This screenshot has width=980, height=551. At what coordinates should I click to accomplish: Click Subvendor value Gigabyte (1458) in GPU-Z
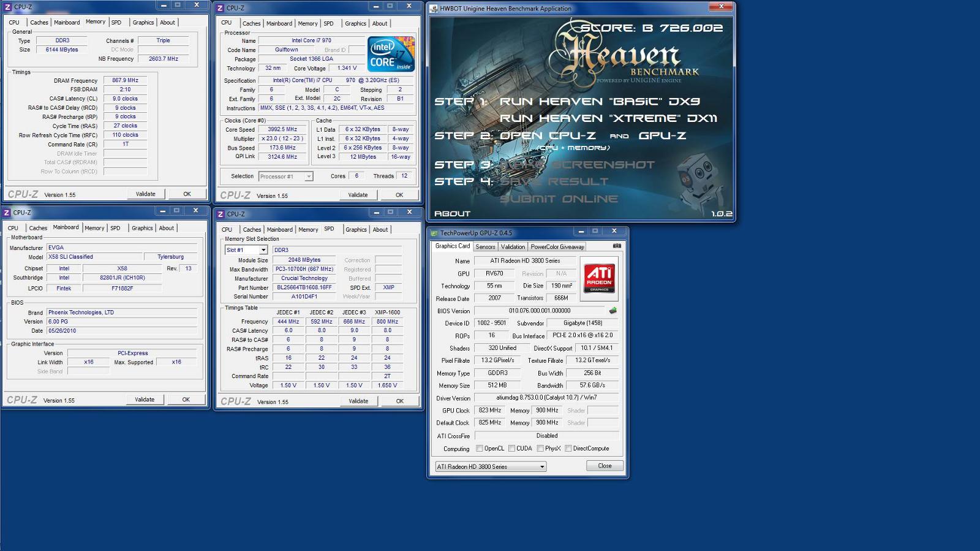tap(582, 323)
